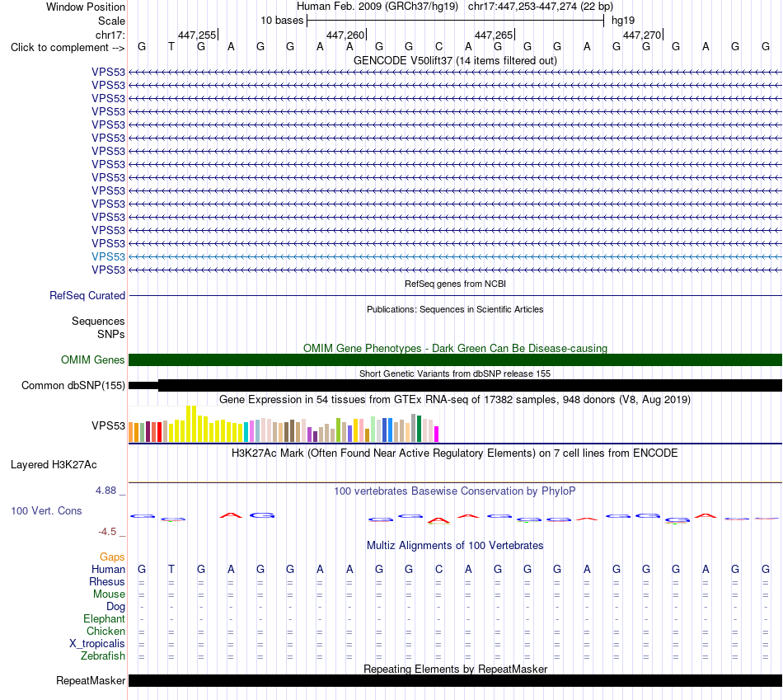This screenshot has height=700, width=783.
Task: Click the 'SNPs' track label
Action: click(111, 334)
